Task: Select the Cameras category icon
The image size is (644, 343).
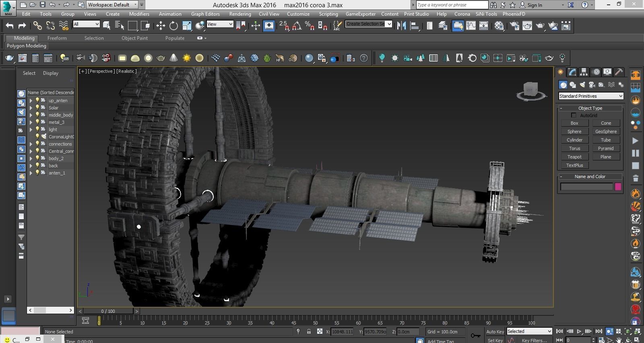Action: point(592,85)
